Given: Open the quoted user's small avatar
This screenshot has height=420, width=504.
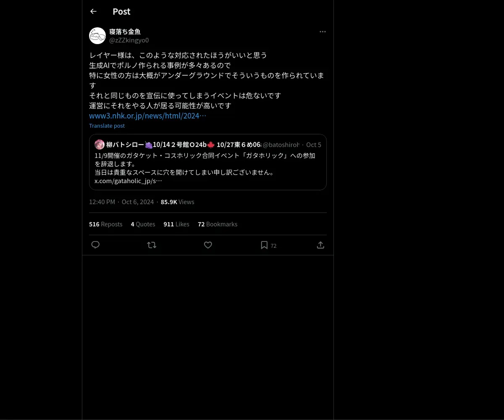Looking at the screenshot, I should [x=100, y=144].
